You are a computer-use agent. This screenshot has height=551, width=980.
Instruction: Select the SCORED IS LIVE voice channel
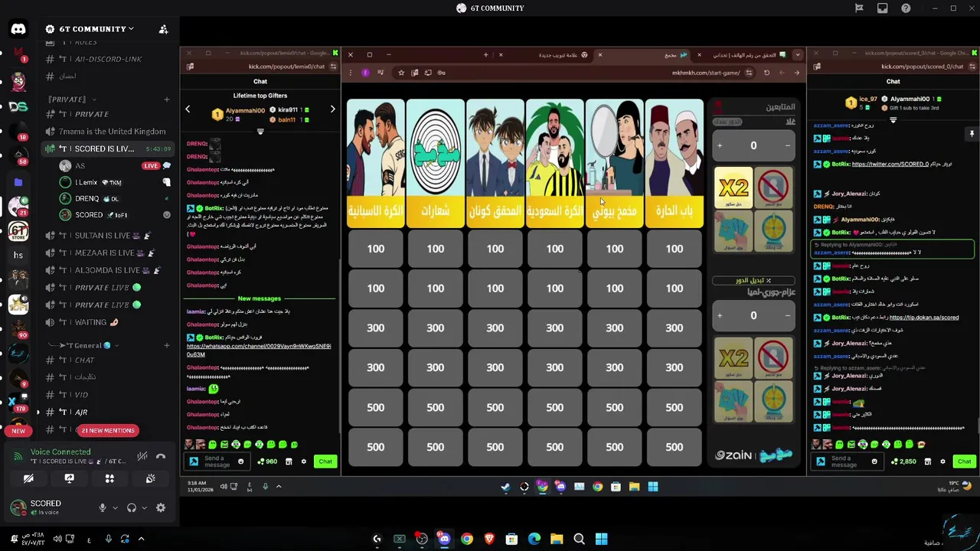pyautogui.click(x=108, y=148)
